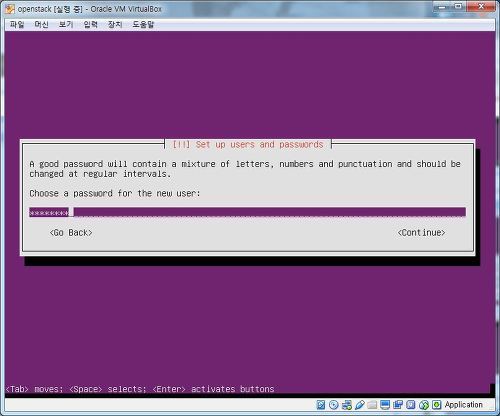Click the network adapter status icon
Viewport: 500px width, 416px height.
point(347,405)
